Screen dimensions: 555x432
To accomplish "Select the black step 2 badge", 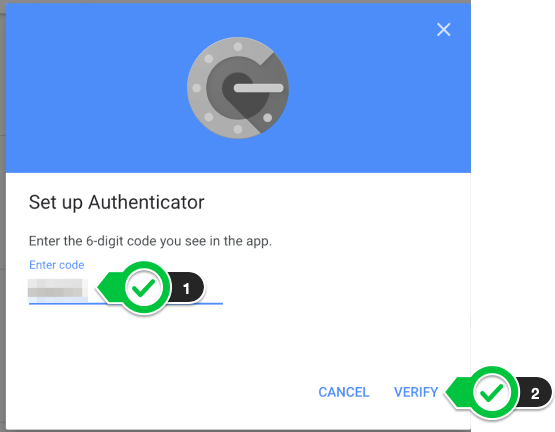I will coord(534,393).
